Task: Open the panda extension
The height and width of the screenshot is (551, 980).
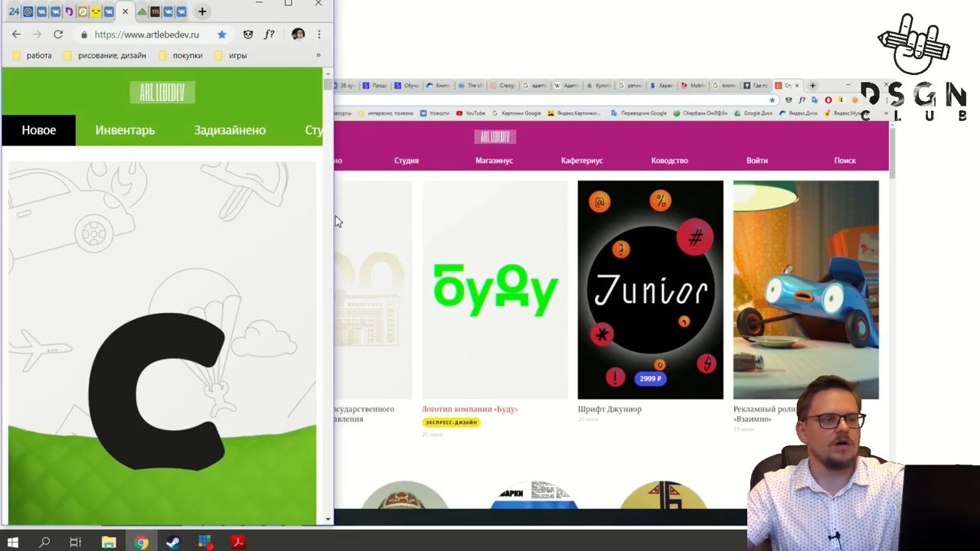Action: [x=248, y=34]
